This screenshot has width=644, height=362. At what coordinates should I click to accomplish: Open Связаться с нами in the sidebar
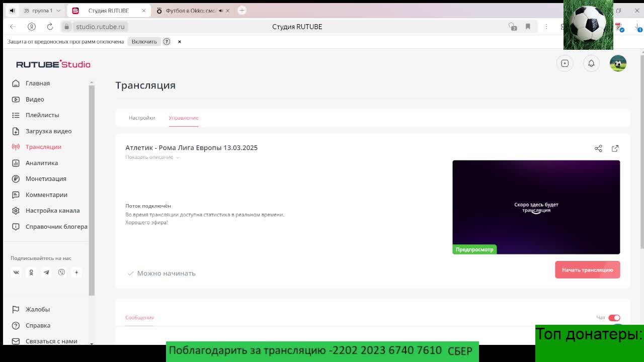tap(51, 341)
